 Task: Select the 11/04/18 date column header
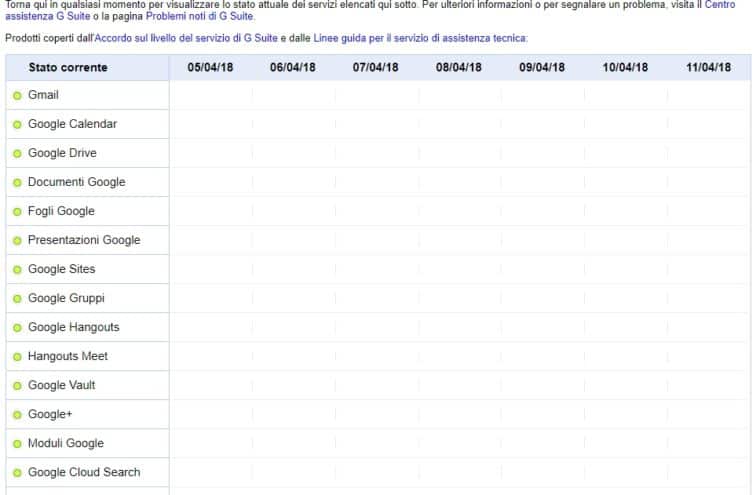click(708, 67)
